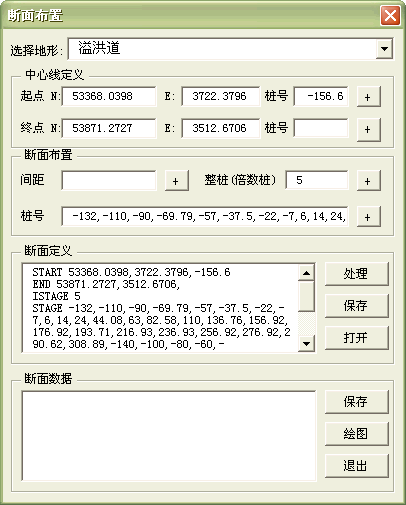Click the START line in 断面定义

(131, 272)
